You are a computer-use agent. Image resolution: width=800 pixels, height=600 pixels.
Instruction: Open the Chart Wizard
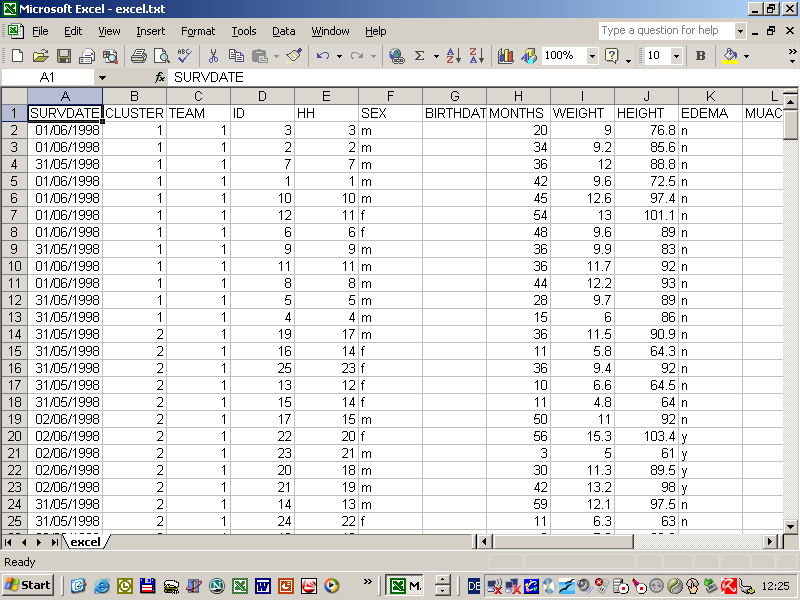505,56
